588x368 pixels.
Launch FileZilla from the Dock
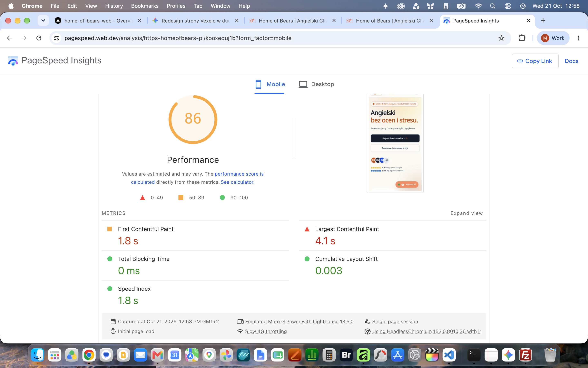[525, 355]
